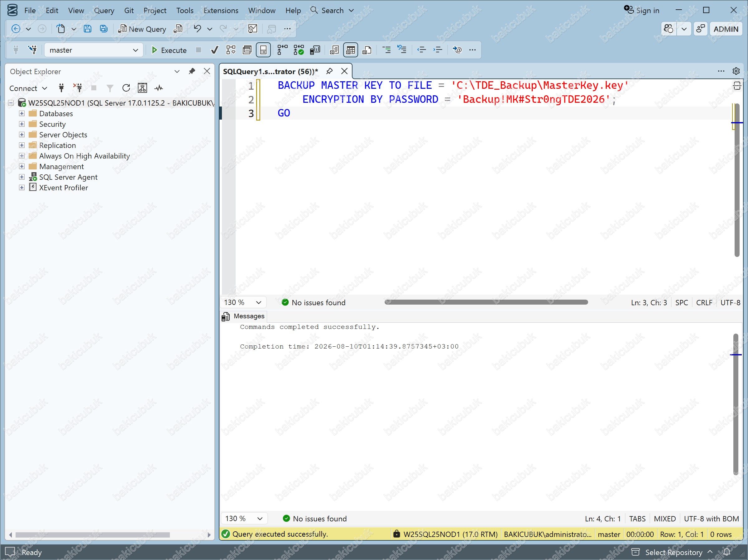Select Results to Text option
Screen dimensions: 748x560
334,50
